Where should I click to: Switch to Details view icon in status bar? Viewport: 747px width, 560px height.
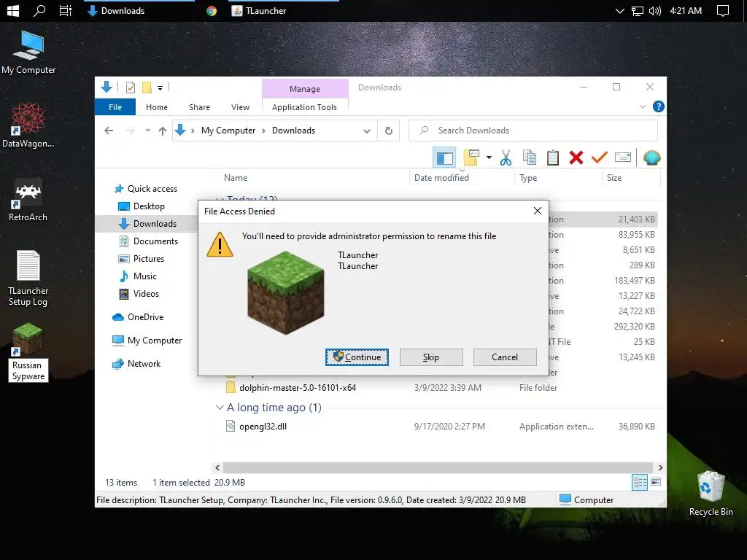click(640, 483)
